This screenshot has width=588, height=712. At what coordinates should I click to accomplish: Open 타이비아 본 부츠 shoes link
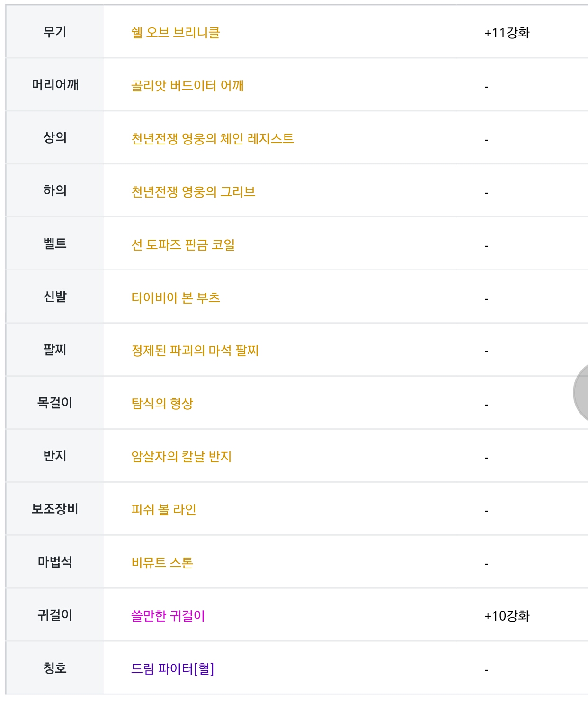(x=175, y=298)
